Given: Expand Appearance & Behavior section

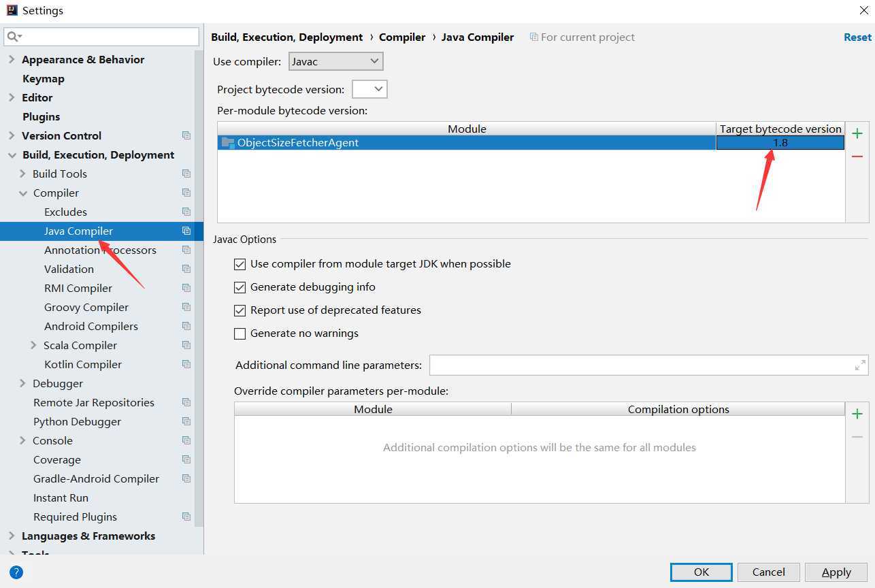Looking at the screenshot, I should pyautogui.click(x=12, y=59).
